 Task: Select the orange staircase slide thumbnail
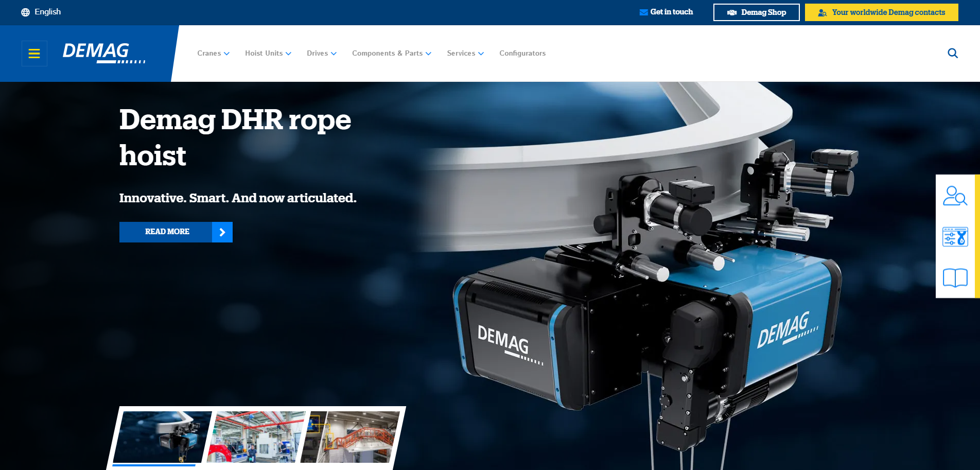click(350, 437)
